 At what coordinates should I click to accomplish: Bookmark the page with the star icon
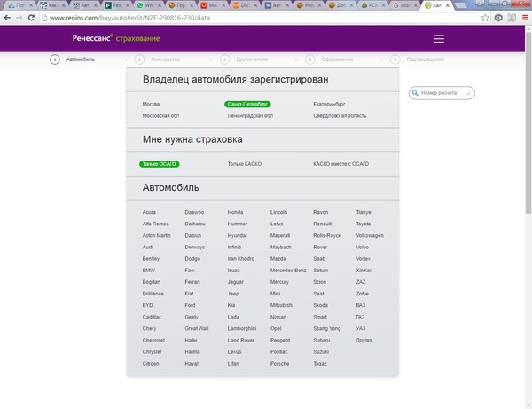pos(485,17)
